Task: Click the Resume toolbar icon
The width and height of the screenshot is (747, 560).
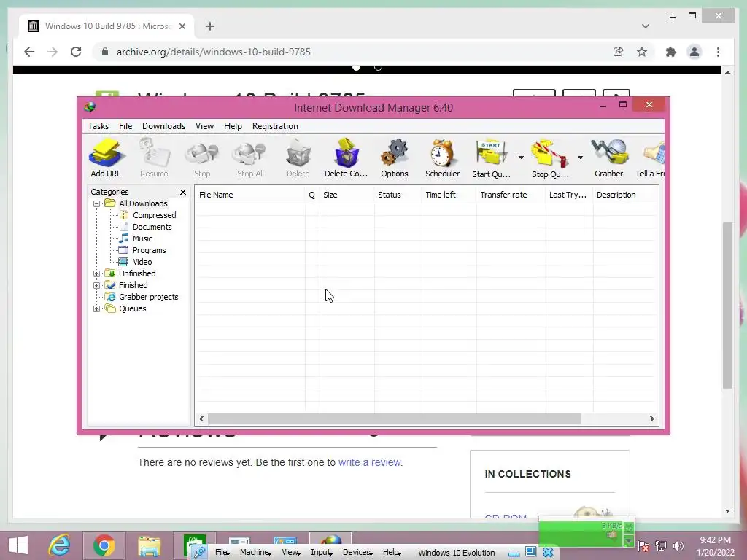Action: coord(154,158)
